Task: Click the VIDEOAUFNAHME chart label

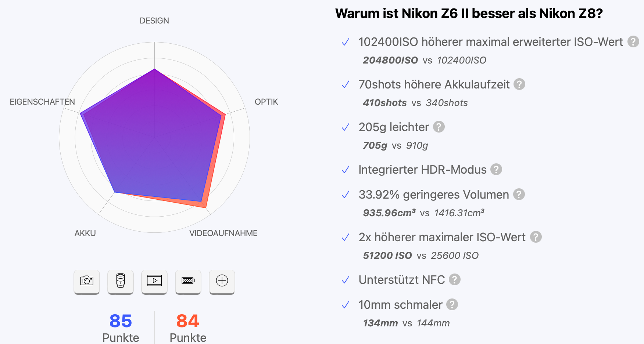Action: click(x=223, y=233)
